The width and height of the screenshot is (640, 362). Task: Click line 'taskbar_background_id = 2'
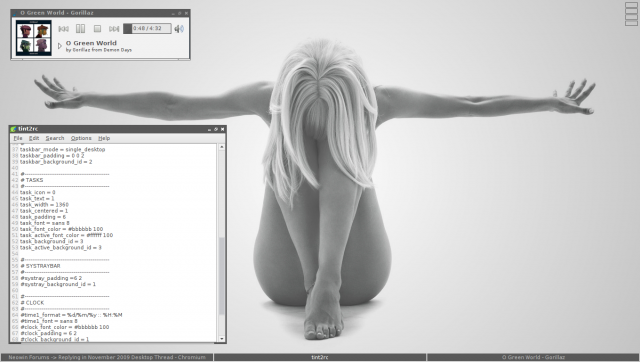pyautogui.click(x=56, y=162)
